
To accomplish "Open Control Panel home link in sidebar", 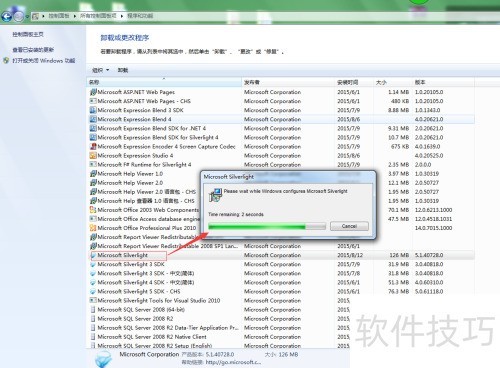I will [x=28, y=34].
